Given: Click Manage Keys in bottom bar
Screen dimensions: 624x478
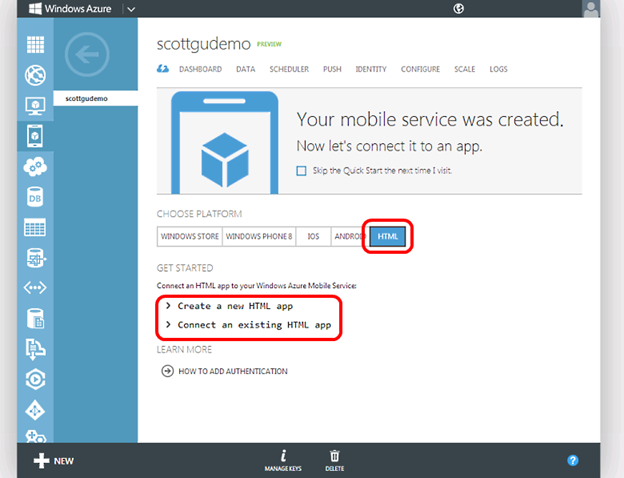Looking at the screenshot, I should (x=283, y=461).
